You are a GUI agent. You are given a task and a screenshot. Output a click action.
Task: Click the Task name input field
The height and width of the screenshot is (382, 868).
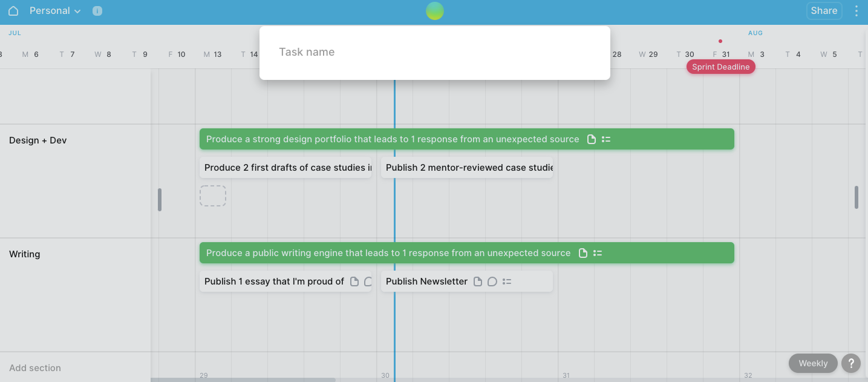(x=434, y=52)
